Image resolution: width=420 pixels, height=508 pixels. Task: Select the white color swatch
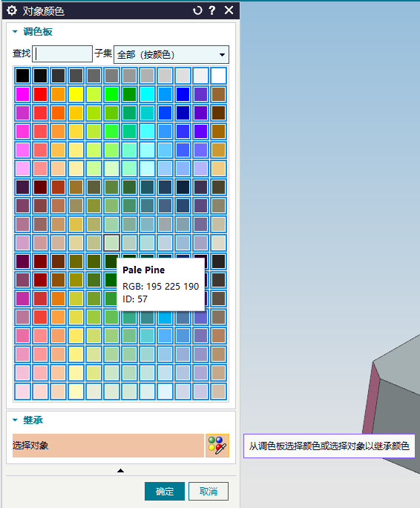[x=219, y=76]
